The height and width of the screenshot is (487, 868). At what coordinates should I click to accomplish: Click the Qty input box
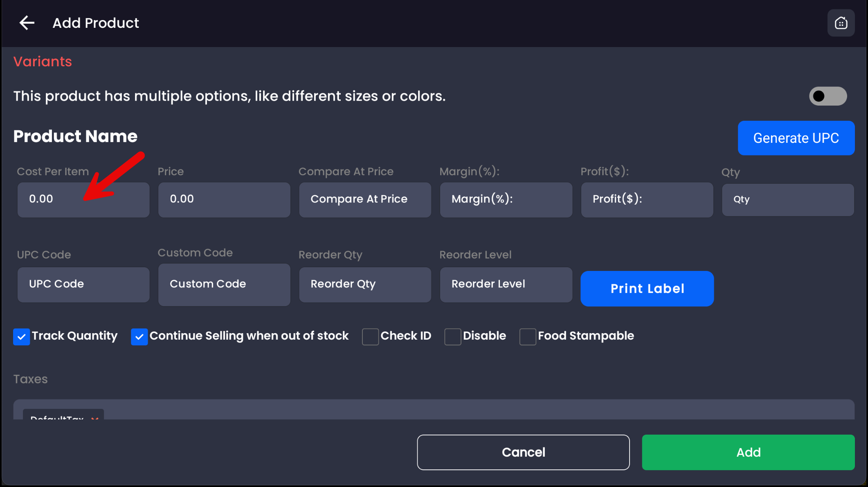[x=787, y=200]
